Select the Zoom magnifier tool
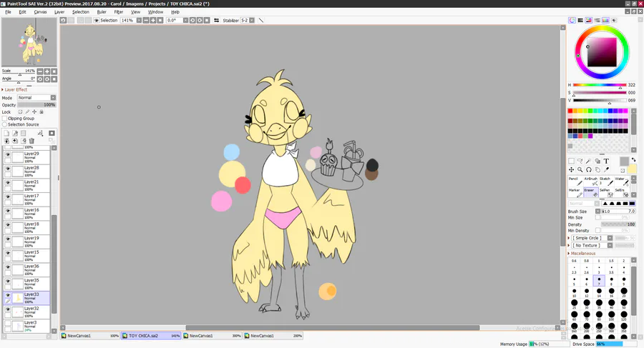Screen dimensions: 644x348 coord(580,169)
